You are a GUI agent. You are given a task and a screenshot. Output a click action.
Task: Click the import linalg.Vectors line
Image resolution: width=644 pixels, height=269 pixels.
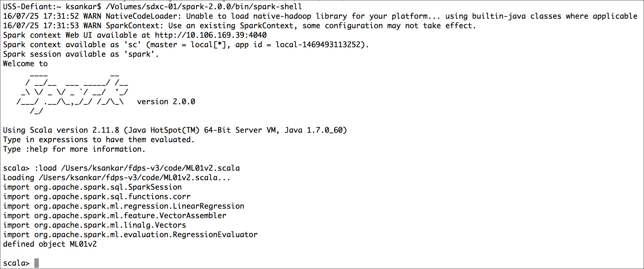95,225
